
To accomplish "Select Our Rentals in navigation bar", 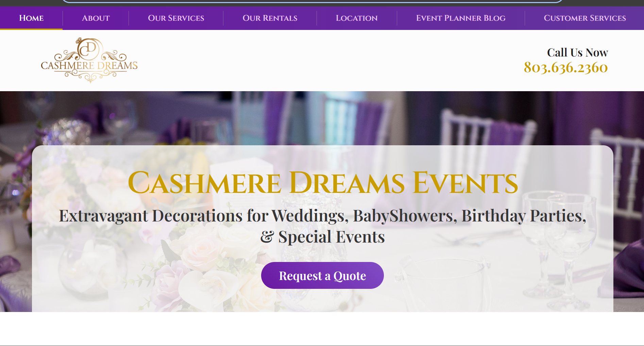I will point(270,18).
